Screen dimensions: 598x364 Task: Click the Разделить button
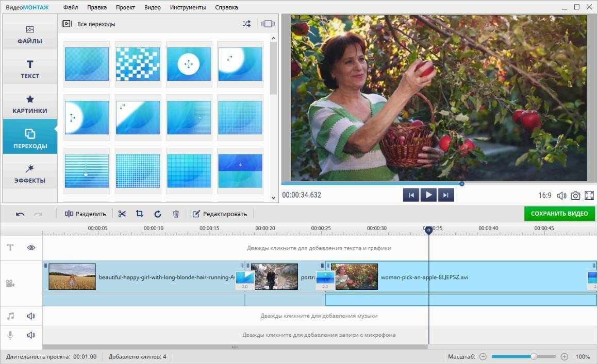[x=86, y=214]
